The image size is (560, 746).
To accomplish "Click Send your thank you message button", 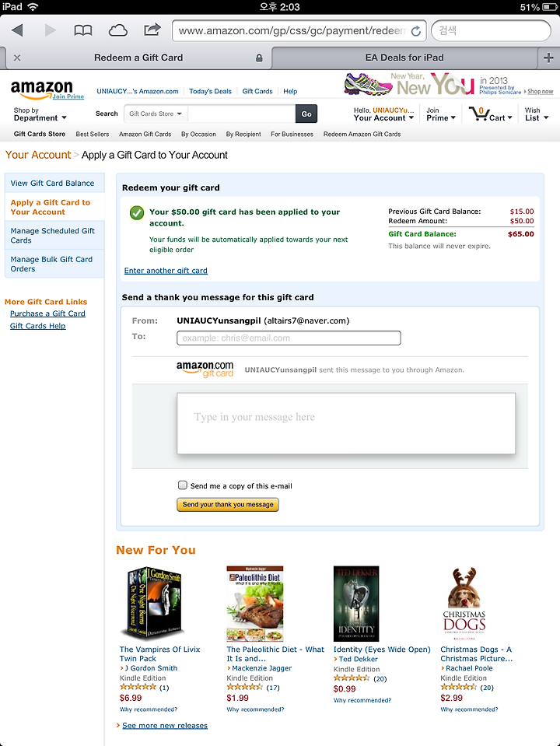I will [227, 505].
